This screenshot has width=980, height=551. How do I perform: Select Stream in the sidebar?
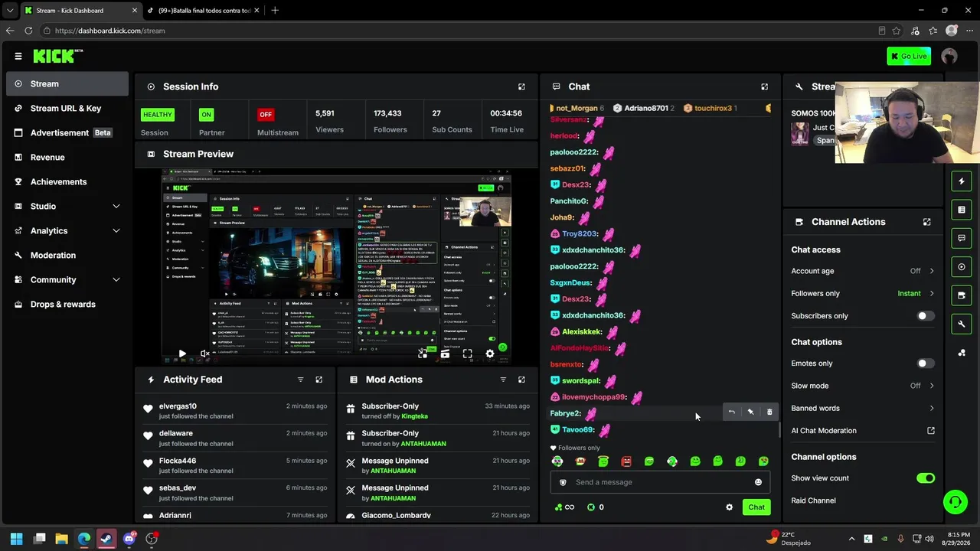[x=67, y=83]
